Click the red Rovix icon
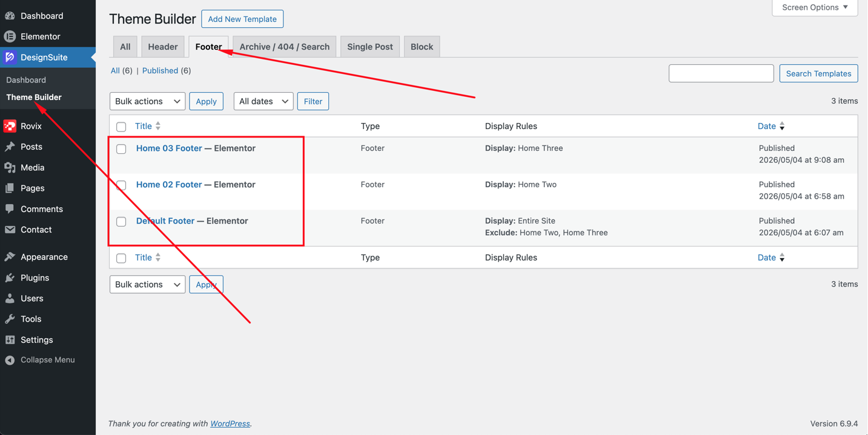Image resolution: width=868 pixels, height=435 pixels. coord(10,126)
